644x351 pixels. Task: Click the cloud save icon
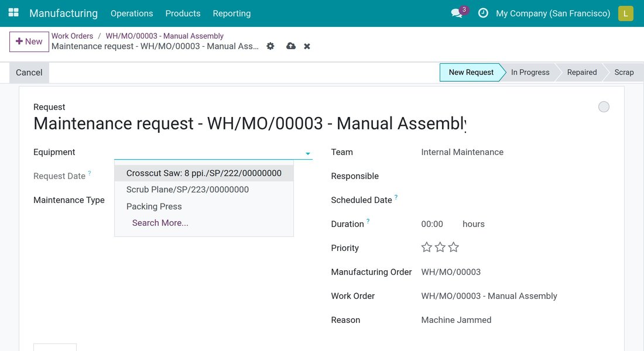point(291,46)
